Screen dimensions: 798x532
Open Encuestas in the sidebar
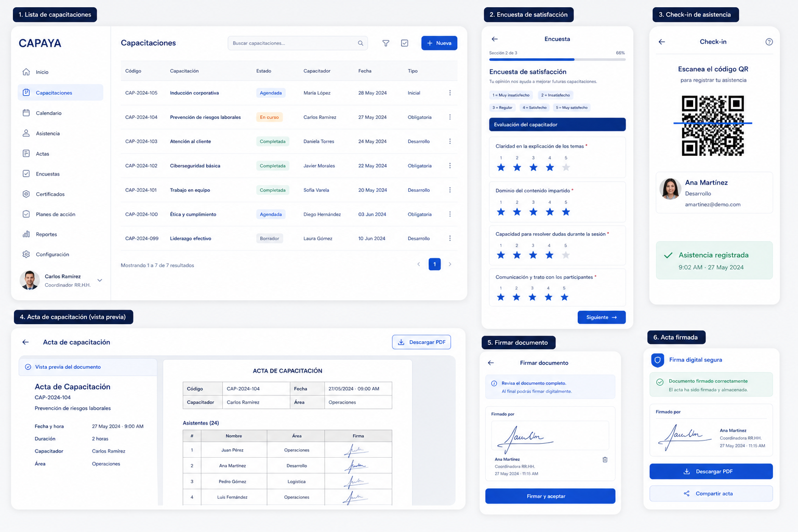tap(60, 174)
